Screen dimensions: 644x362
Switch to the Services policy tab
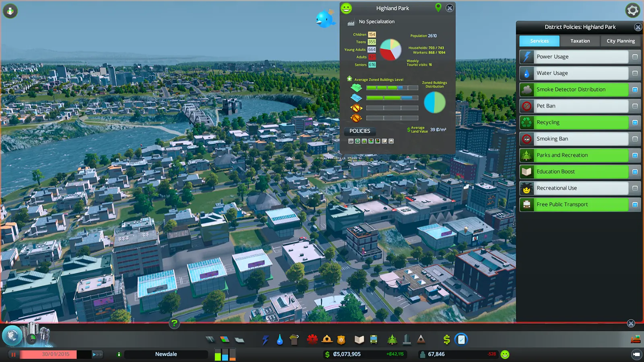[x=539, y=41]
